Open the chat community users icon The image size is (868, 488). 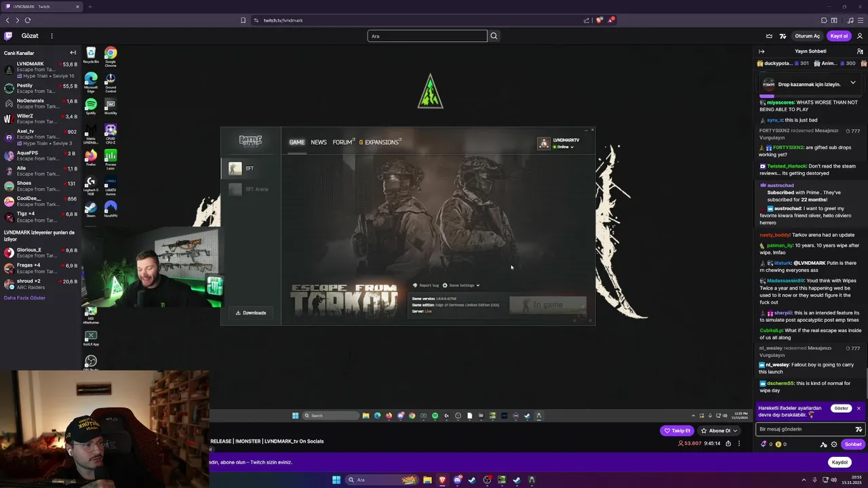coord(860,52)
